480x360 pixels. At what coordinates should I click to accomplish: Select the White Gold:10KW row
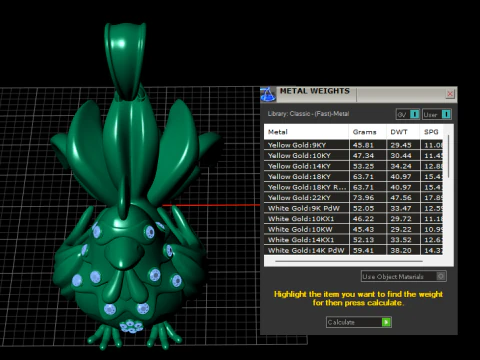pos(354,229)
